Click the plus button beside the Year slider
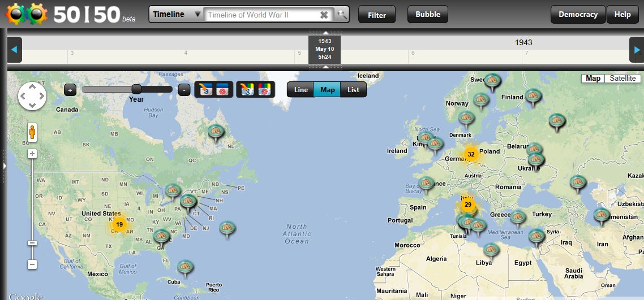This screenshot has width=644, height=300. pos(70,90)
